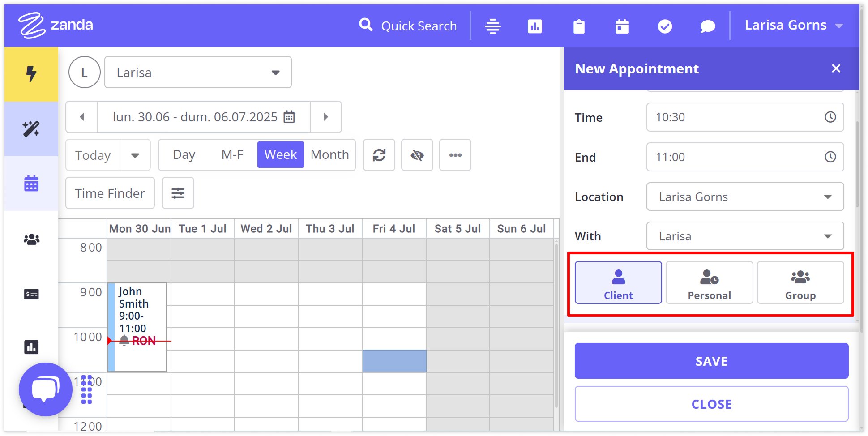Expand the Larisa Gorns user menu
The image size is (868, 436).
[x=793, y=26]
